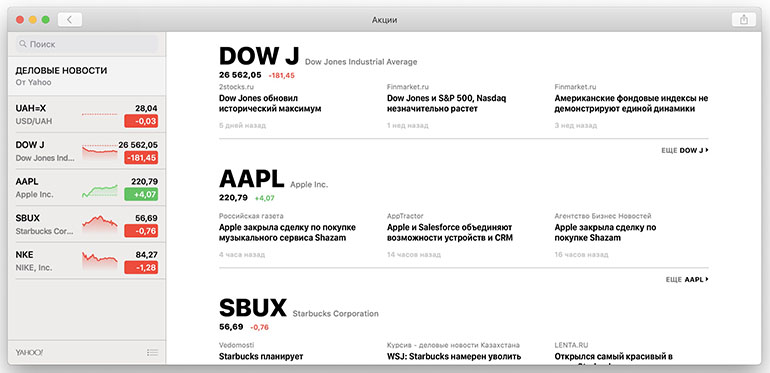This screenshot has width=770, height=373.
Task: Open article 'Американские фондовые индексы не демонстрируют'
Action: point(632,104)
